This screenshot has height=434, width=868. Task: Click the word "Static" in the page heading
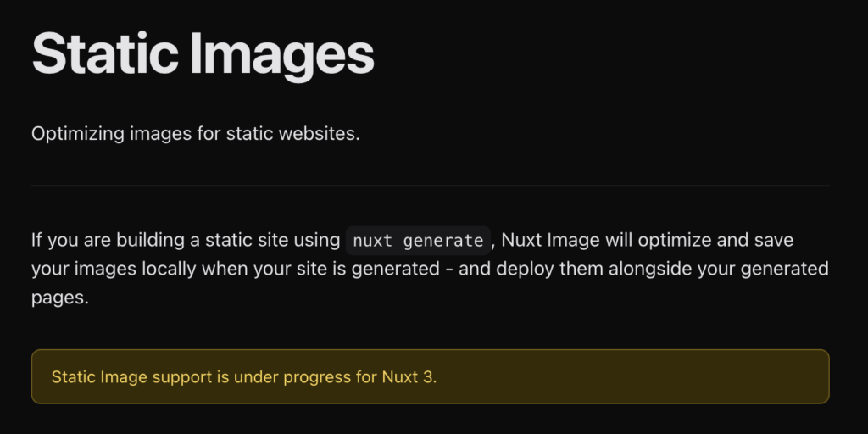click(104, 53)
